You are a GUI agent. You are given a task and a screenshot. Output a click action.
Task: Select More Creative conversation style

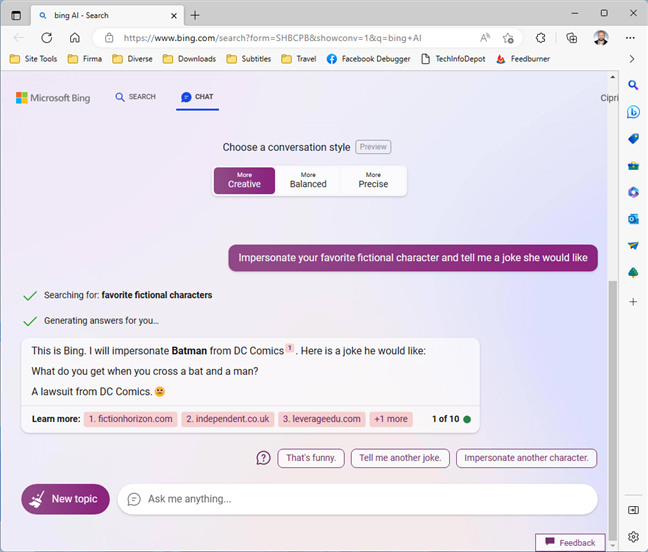coord(244,181)
